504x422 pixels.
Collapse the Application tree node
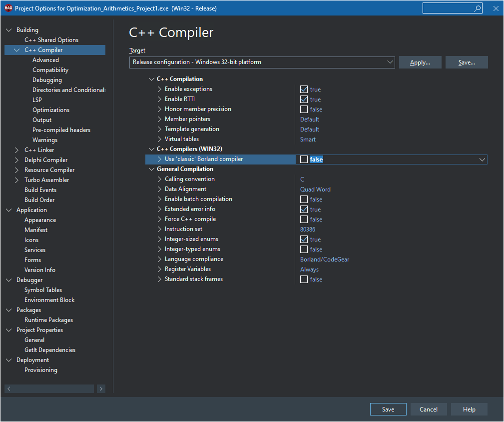tap(8, 210)
